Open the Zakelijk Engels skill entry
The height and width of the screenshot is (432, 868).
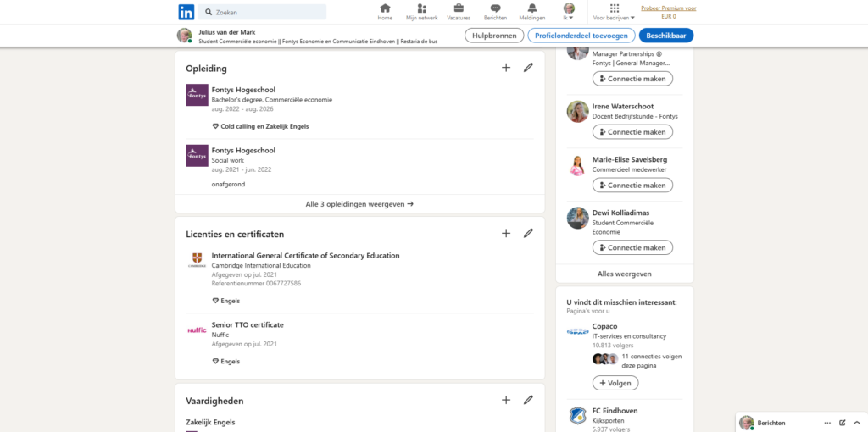pyautogui.click(x=210, y=422)
